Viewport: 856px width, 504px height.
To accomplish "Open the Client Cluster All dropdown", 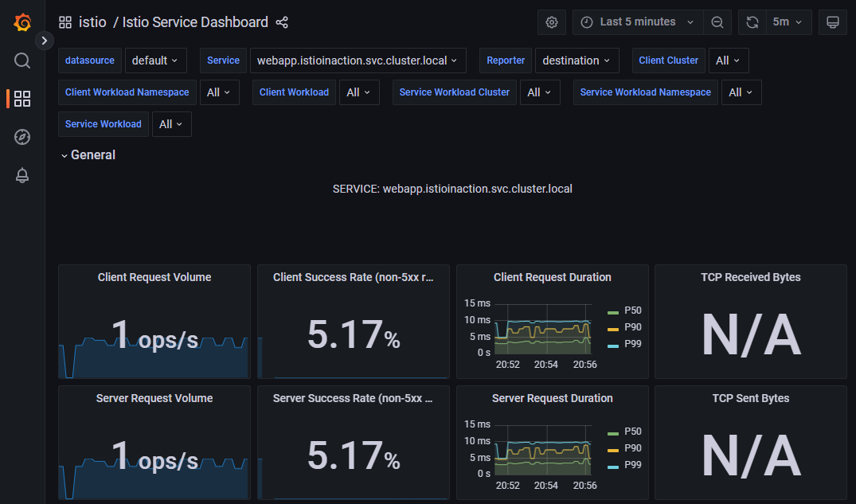I will 729,61.
